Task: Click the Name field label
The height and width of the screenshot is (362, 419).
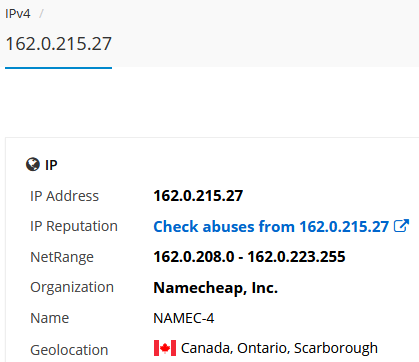Action: click(x=50, y=318)
